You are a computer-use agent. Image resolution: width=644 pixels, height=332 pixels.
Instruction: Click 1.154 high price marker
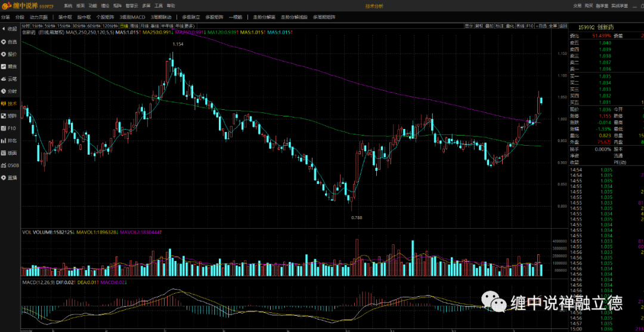pyautogui.click(x=178, y=44)
